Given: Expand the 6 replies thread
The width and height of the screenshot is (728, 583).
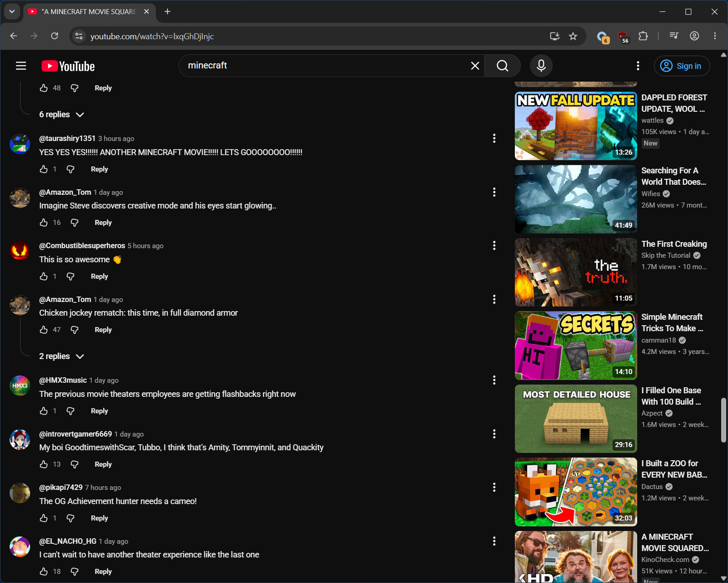Looking at the screenshot, I should point(62,115).
